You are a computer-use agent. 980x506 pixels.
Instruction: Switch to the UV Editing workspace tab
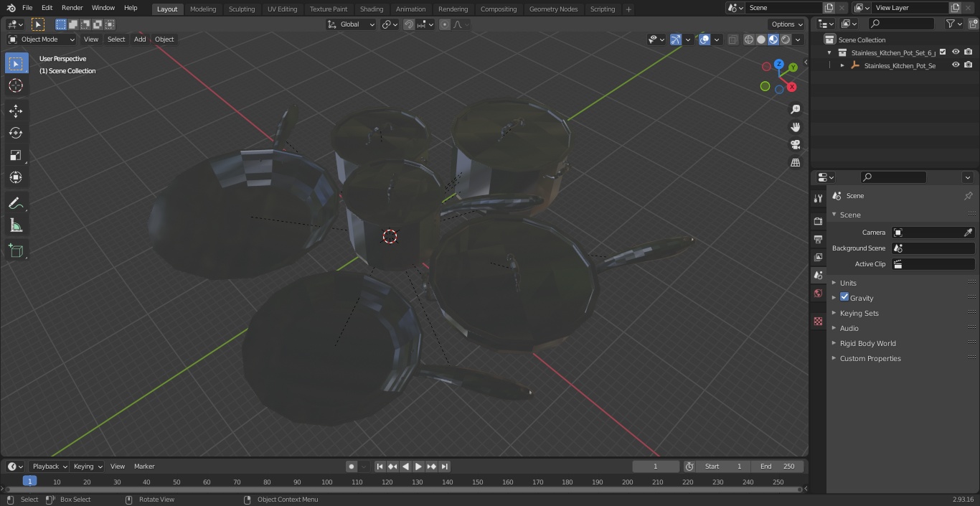point(282,9)
